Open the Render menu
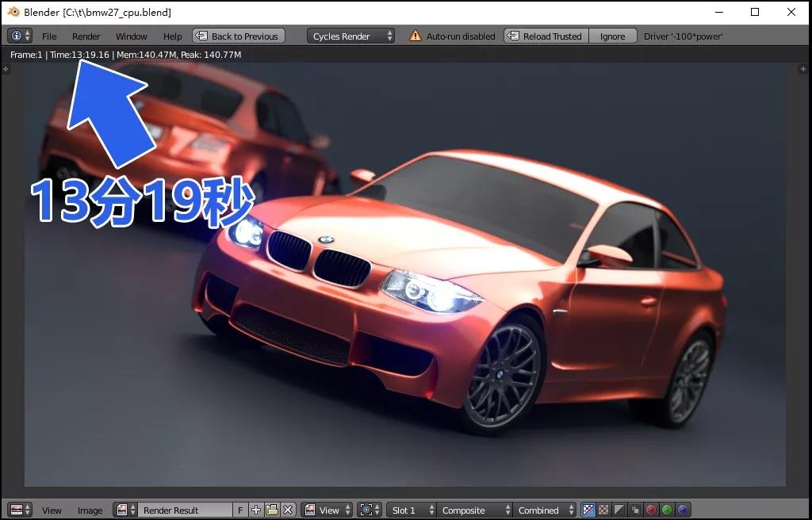The height and width of the screenshot is (520, 812). tap(86, 36)
